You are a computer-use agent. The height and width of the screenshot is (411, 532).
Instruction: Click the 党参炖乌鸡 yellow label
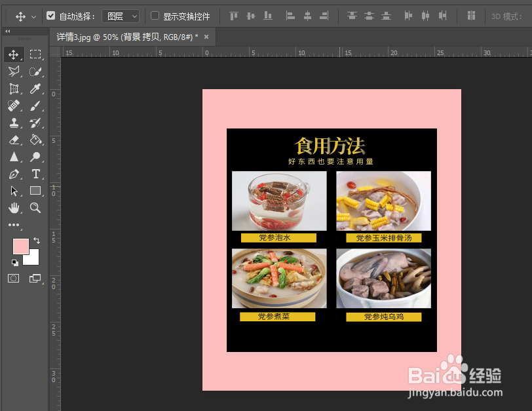[x=384, y=317]
